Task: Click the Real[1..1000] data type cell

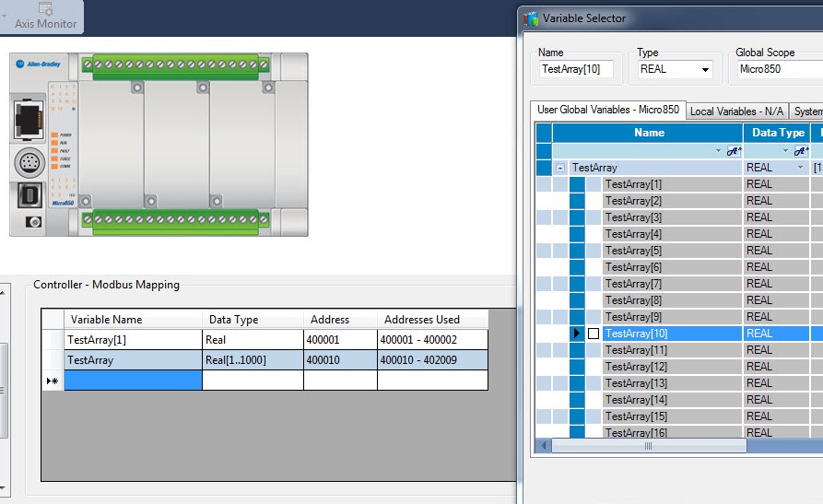Action: point(253,360)
